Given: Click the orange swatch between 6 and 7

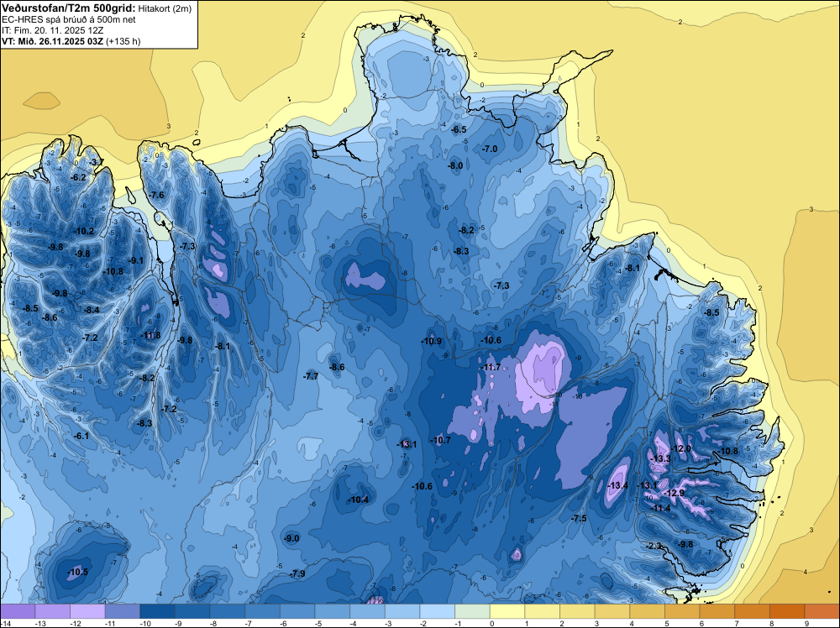Looking at the screenshot, I should [x=718, y=611].
